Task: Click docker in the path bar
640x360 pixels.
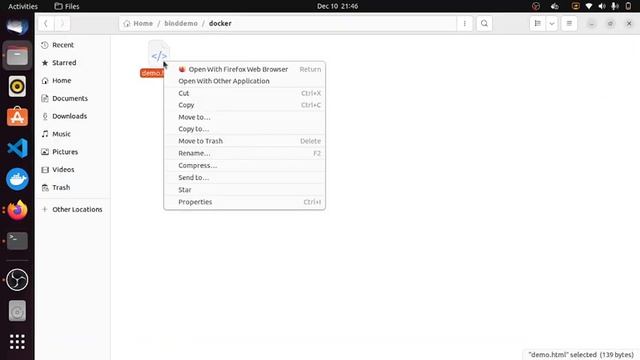Action: (x=220, y=23)
